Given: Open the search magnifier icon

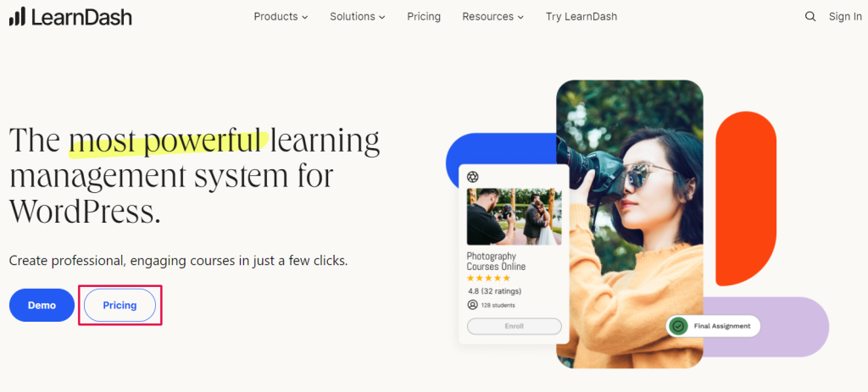Looking at the screenshot, I should (810, 17).
